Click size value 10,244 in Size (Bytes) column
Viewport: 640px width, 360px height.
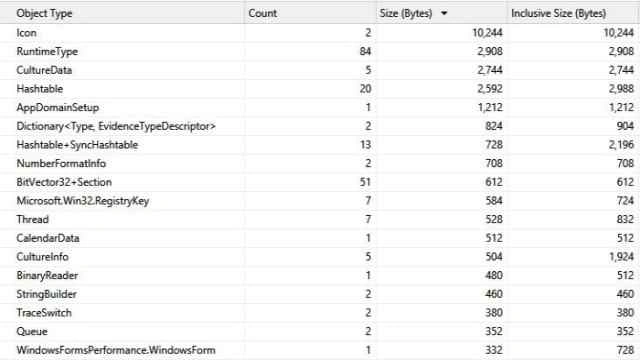(487, 33)
